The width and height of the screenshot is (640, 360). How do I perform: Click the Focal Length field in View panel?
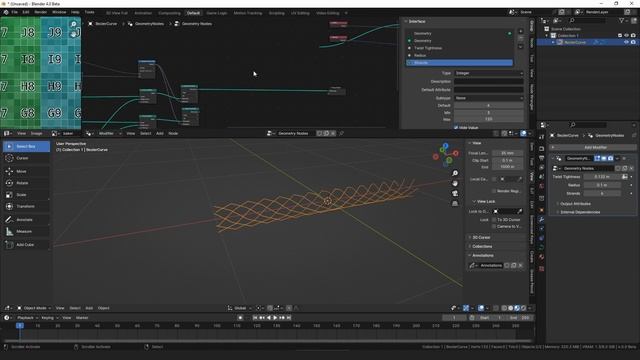coord(507,153)
